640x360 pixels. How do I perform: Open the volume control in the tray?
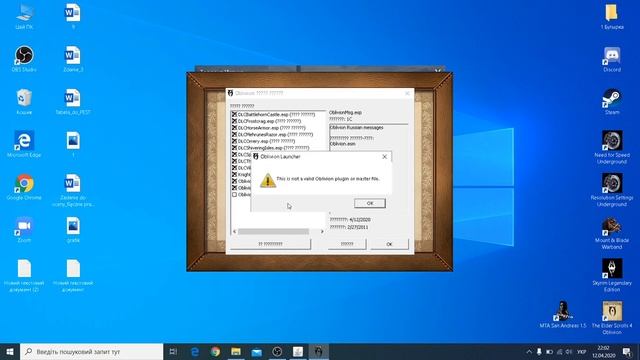click(569, 351)
